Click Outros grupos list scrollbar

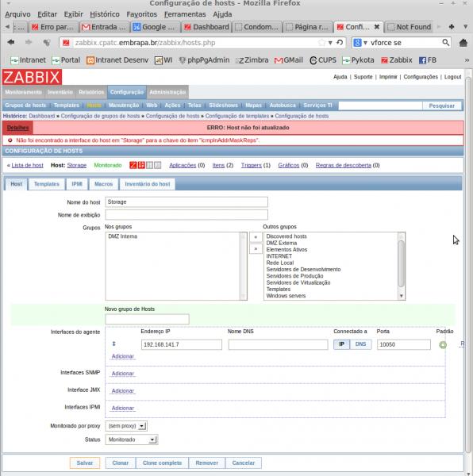click(x=401, y=267)
